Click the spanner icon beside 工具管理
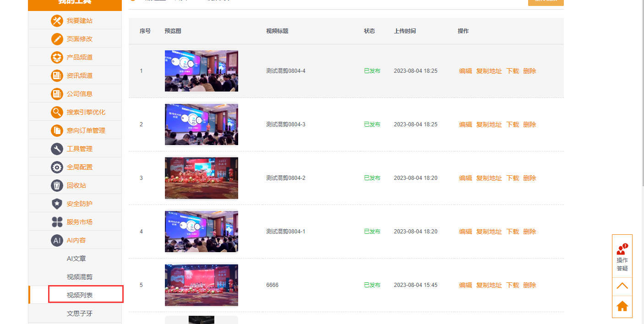 coord(57,149)
